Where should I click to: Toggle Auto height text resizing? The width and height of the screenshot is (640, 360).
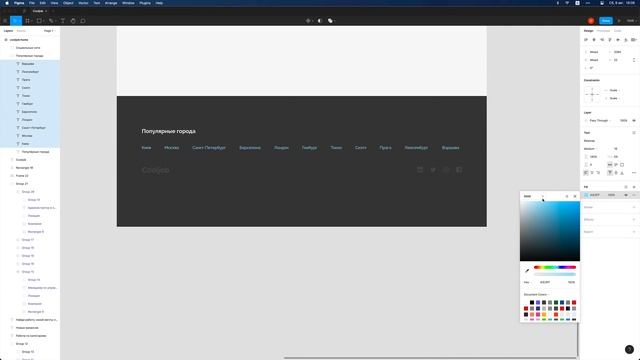coord(616,164)
